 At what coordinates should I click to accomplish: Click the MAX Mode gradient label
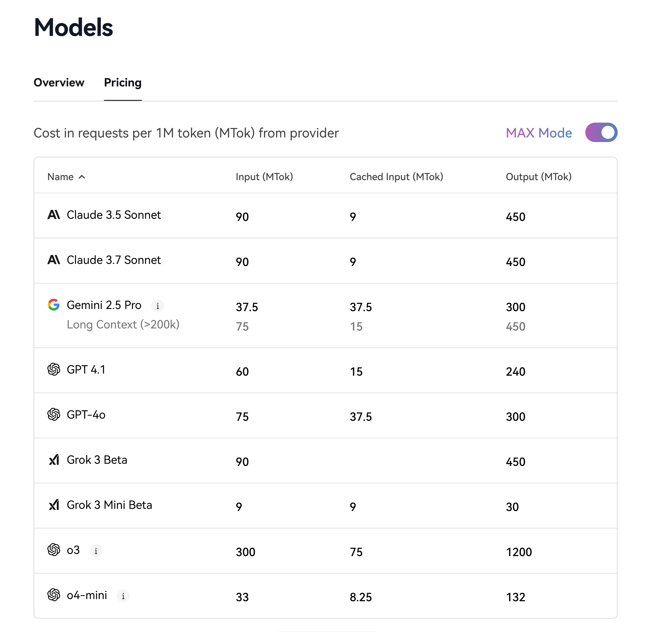point(539,133)
